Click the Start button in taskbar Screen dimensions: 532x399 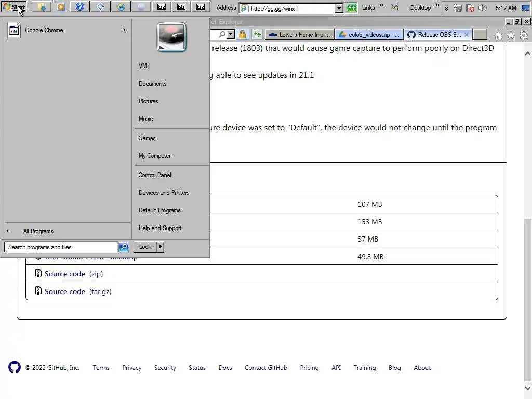click(x=14, y=7)
